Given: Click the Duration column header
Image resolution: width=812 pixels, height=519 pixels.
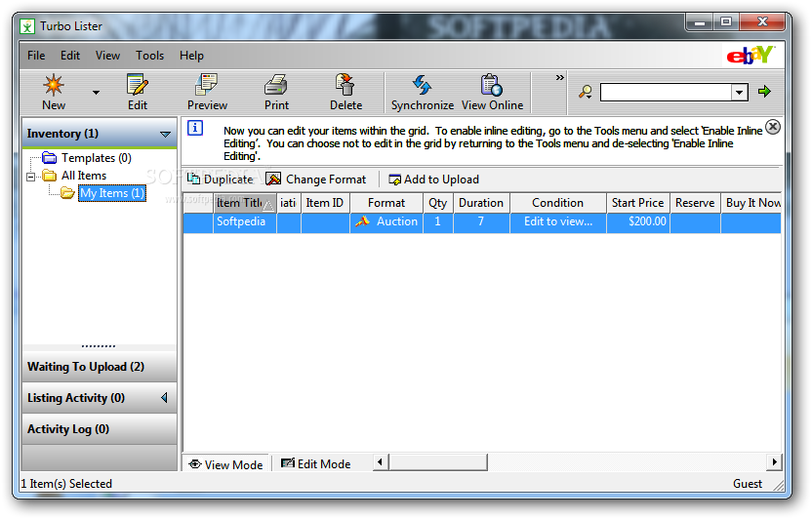Looking at the screenshot, I should click(481, 203).
